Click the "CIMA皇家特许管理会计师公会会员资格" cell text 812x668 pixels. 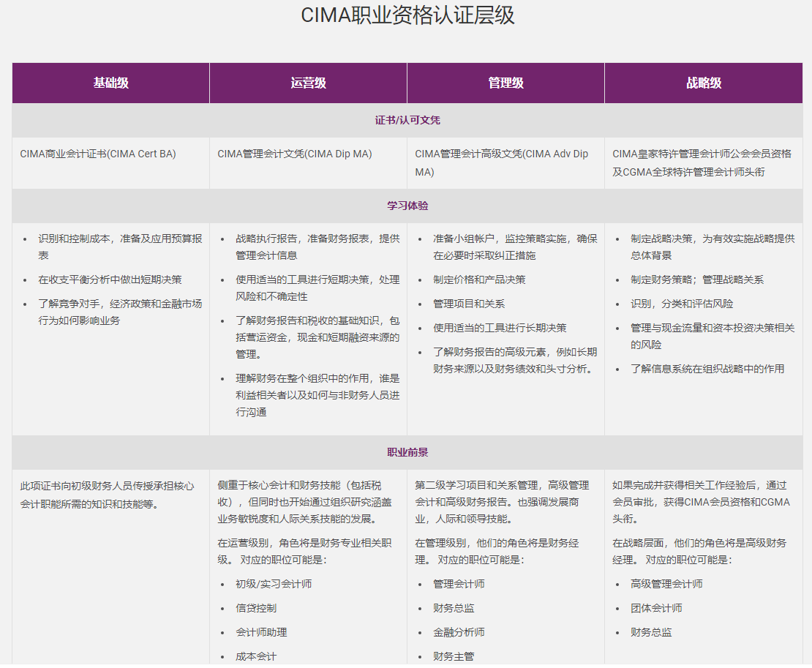click(702, 154)
